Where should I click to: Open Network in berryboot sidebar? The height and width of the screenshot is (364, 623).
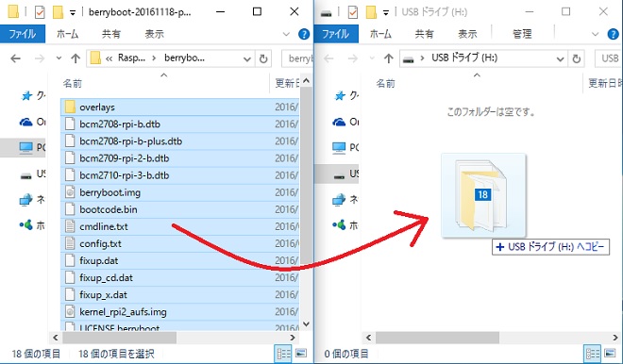[x=33, y=199]
